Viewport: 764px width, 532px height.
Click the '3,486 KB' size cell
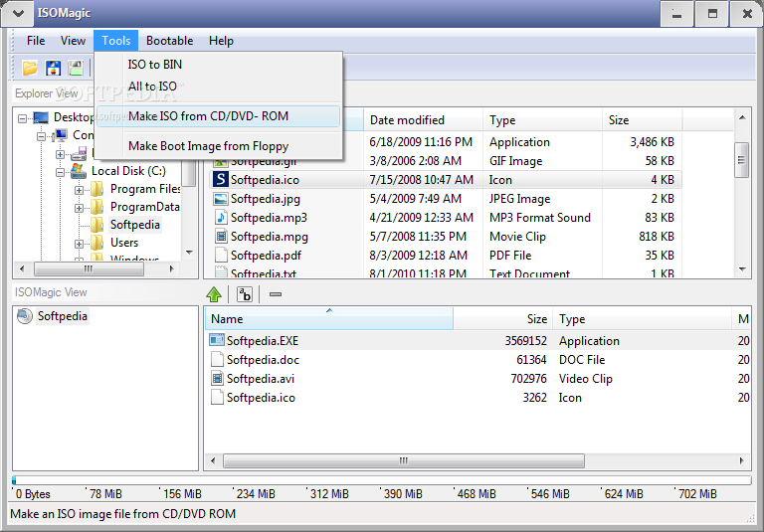[652, 142]
